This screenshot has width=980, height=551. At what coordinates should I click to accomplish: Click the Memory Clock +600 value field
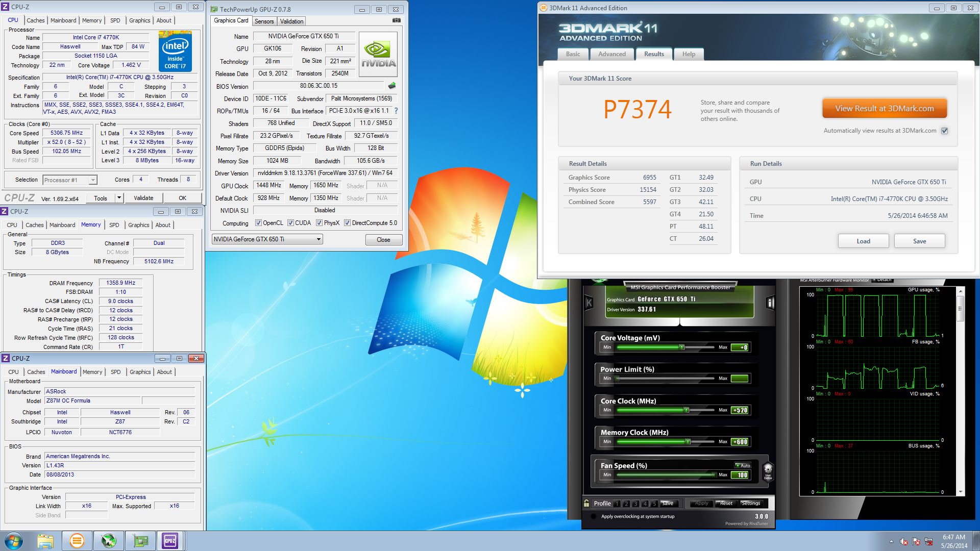(740, 442)
